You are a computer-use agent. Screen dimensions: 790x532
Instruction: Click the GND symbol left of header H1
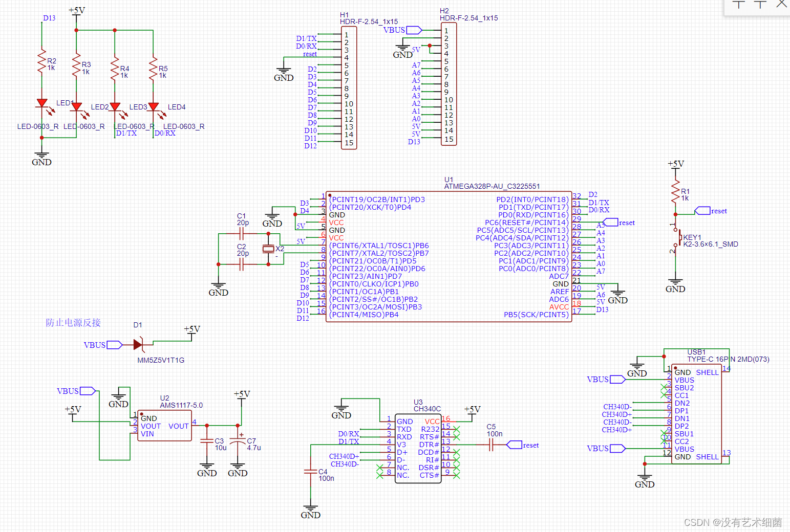[x=284, y=75]
